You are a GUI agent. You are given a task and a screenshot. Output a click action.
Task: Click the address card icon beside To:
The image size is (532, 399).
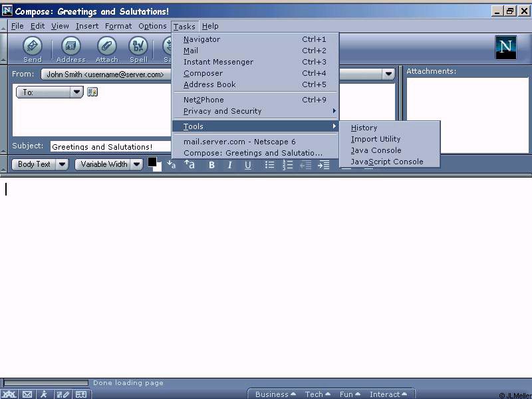pos(92,92)
